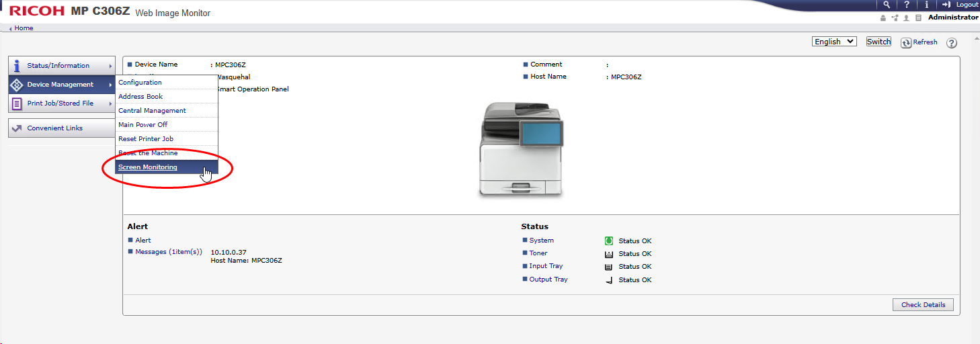Screen dimensions: 980x344
Task: Click the RICOH logo in header
Action: pos(37,11)
